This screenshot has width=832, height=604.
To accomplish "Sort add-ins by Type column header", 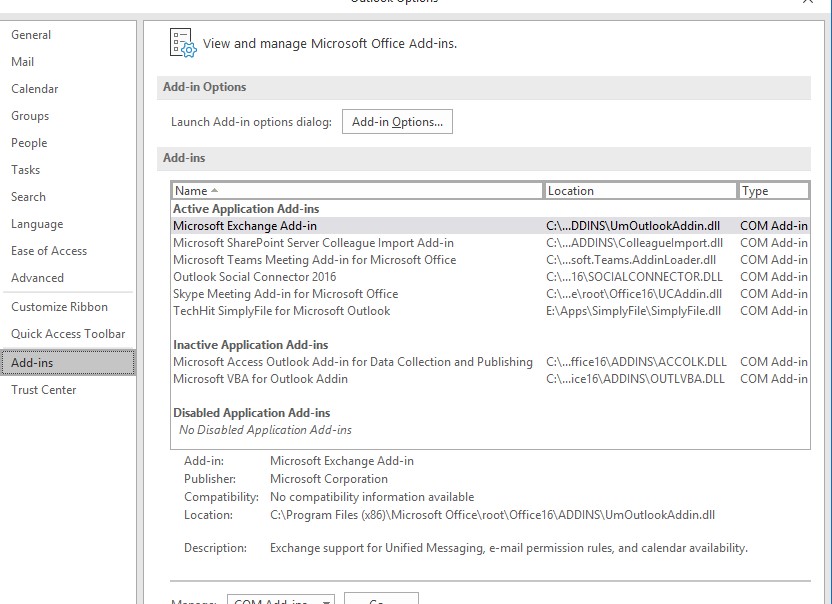I will pyautogui.click(x=774, y=191).
